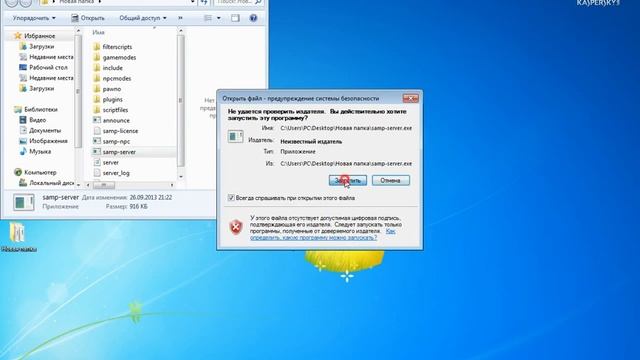Open Рабочий стол in navigation pane
Viewport: 640px width, 360px height.
48,67
